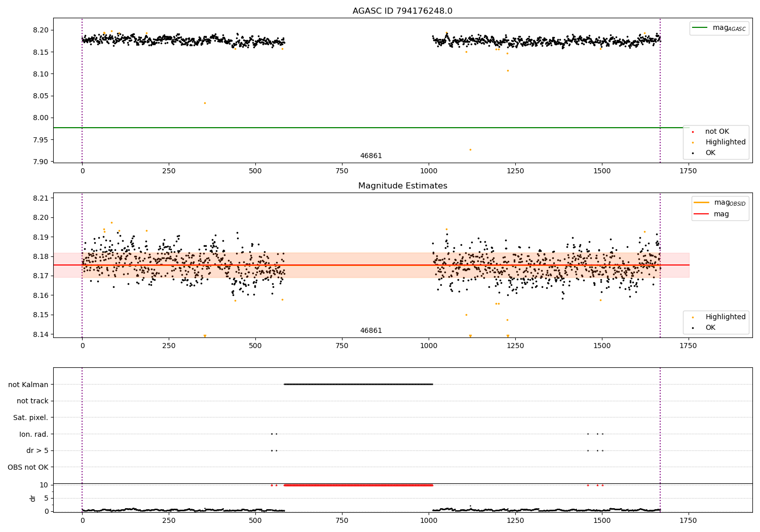Click the red mag line in the middle plot
The width and height of the screenshot is (760, 532).
(371, 265)
